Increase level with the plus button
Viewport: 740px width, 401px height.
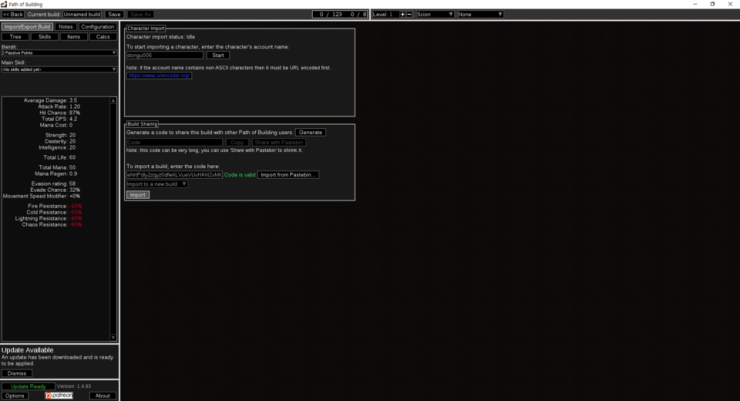(403, 14)
